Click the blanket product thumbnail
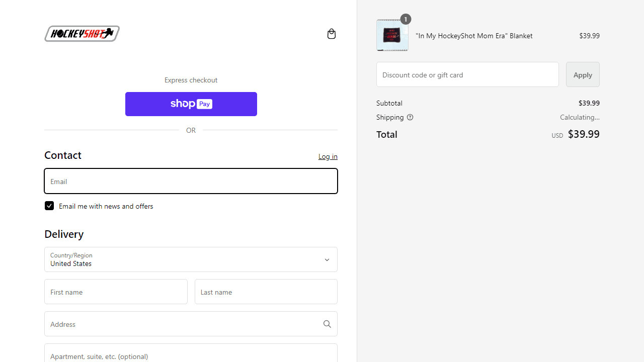 click(392, 35)
